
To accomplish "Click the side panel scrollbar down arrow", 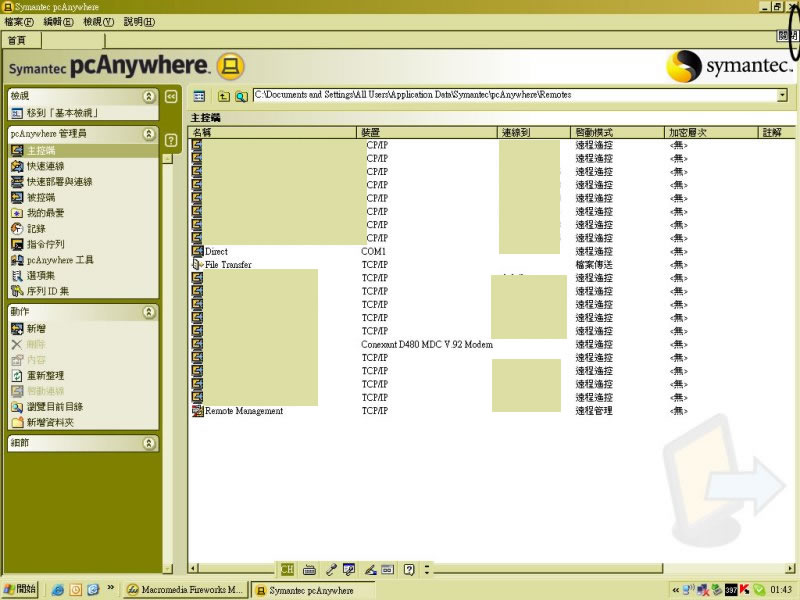I will coord(167,568).
